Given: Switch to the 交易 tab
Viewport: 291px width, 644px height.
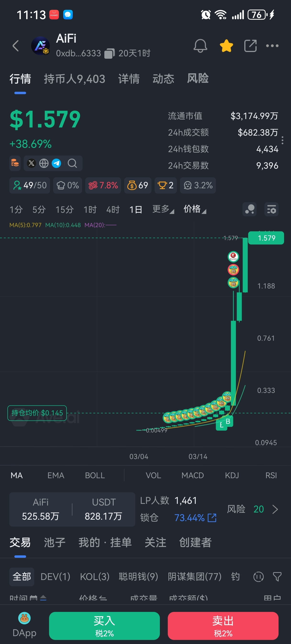Looking at the screenshot, I should (20, 542).
